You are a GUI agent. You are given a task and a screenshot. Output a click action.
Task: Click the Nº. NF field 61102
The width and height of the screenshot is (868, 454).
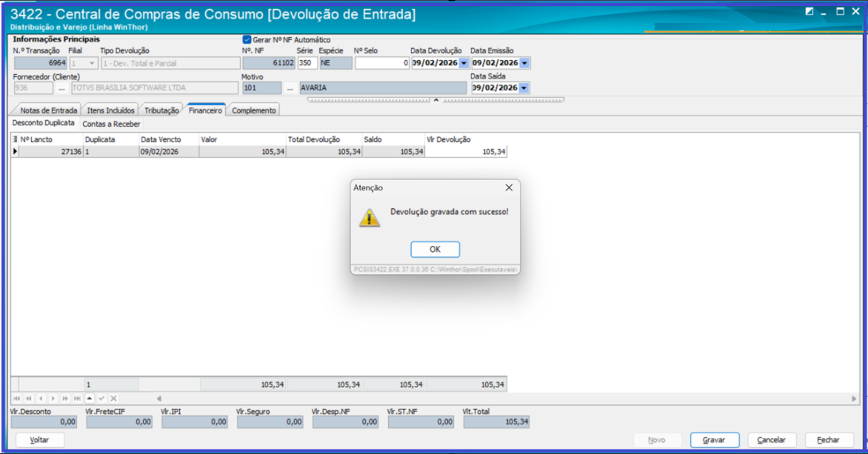(x=269, y=63)
